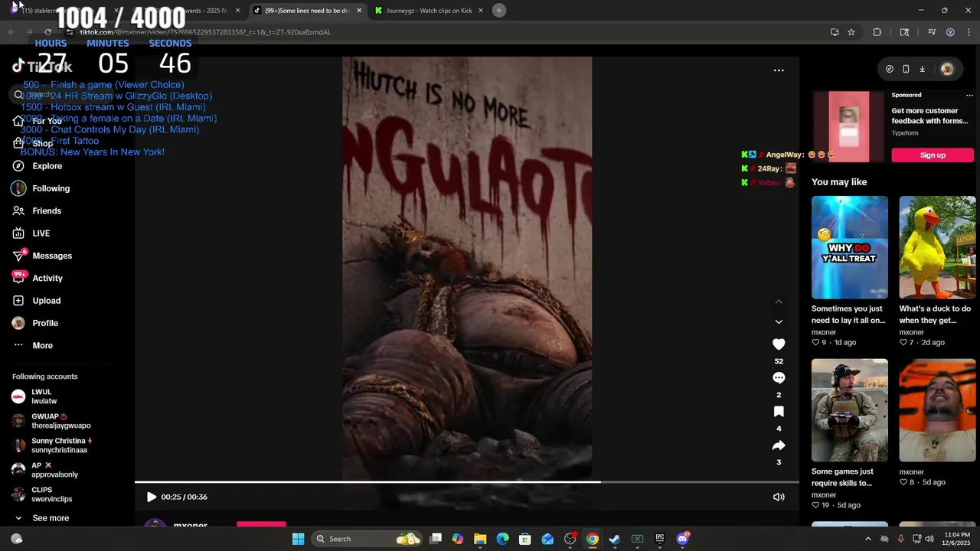Open the Typeform sponsored ad thumbnail
The image size is (980, 551).
click(x=848, y=127)
